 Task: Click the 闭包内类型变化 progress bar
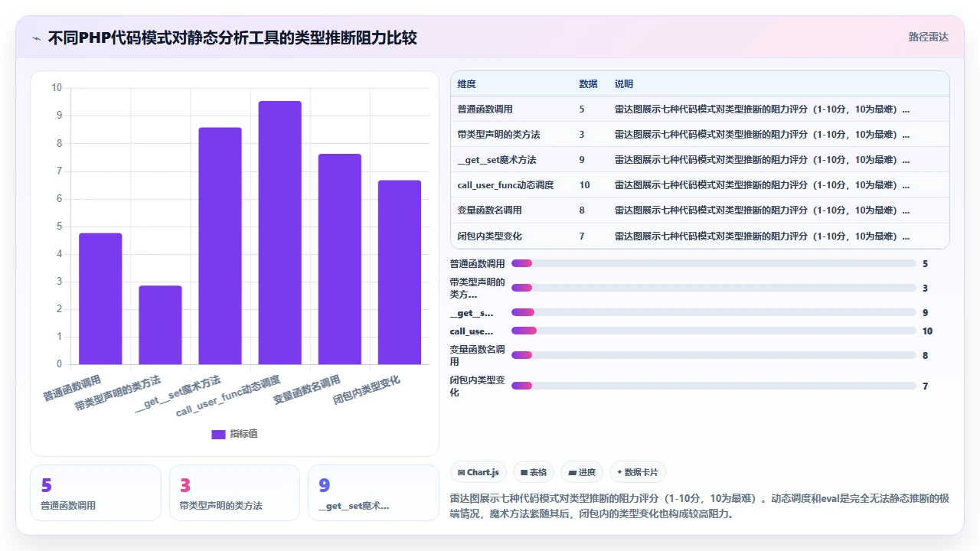click(714, 386)
